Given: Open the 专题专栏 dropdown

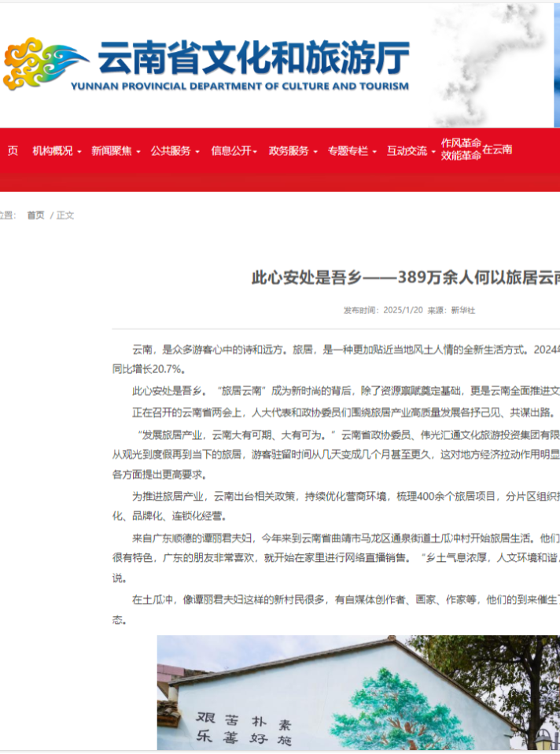Looking at the screenshot, I should coord(352,150).
